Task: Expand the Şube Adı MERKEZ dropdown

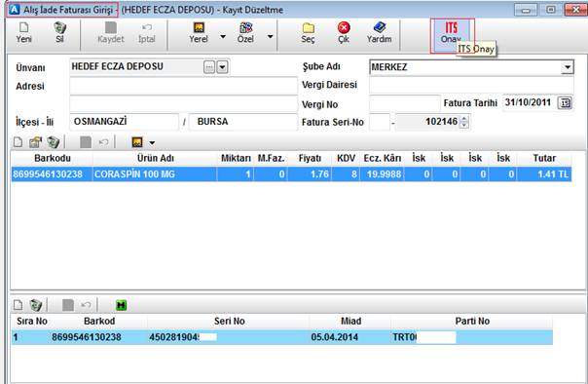Action: (568, 67)
